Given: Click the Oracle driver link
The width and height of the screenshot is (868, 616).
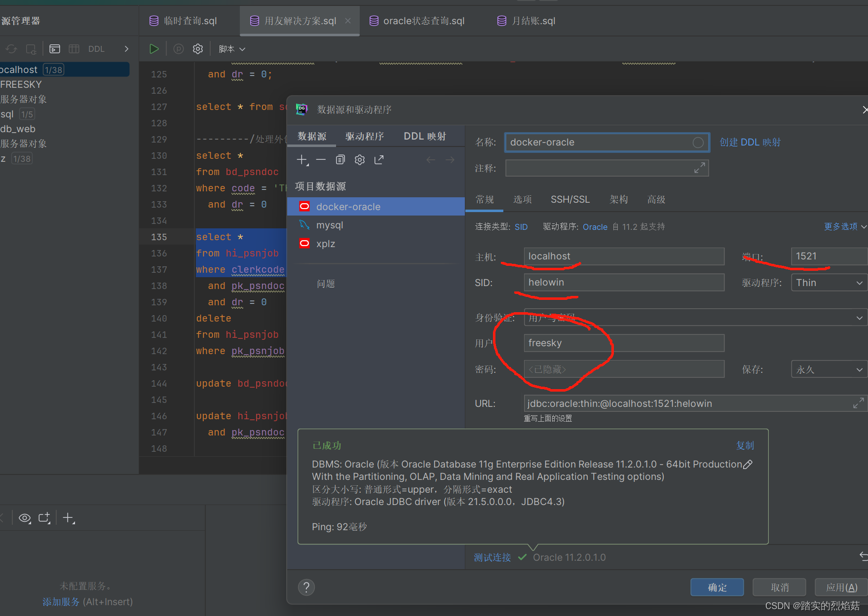Looking at the screenshot, I should tap(595, 227).
